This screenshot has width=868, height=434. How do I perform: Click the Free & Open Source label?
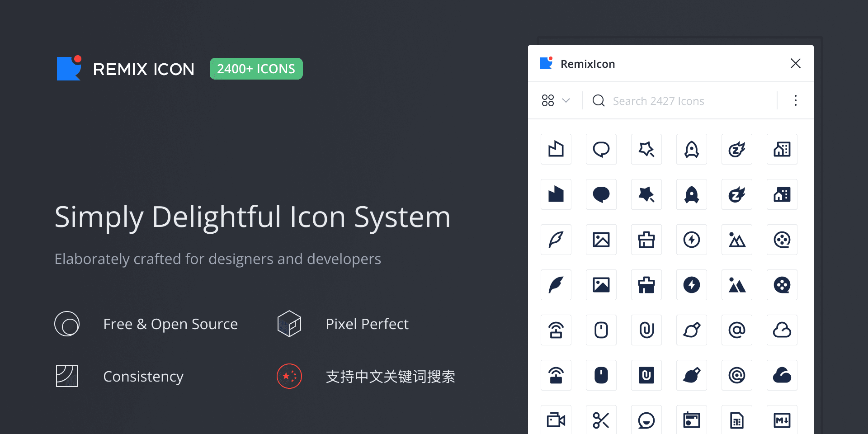tap(170, 324)
